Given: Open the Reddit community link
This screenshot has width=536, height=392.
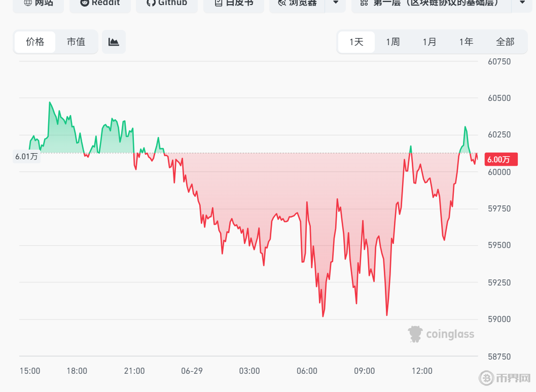Looking at the screenshot, I should 100,4.
